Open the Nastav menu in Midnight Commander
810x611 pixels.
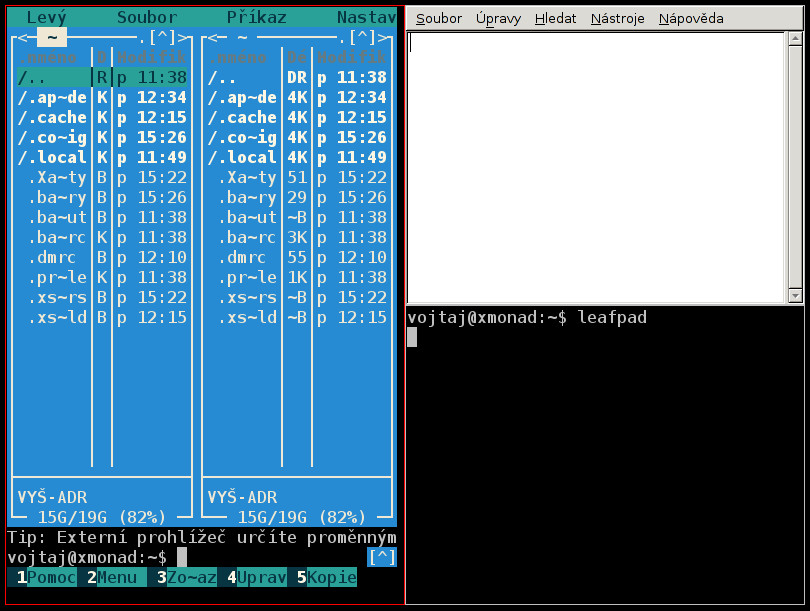tap(366, 17)
